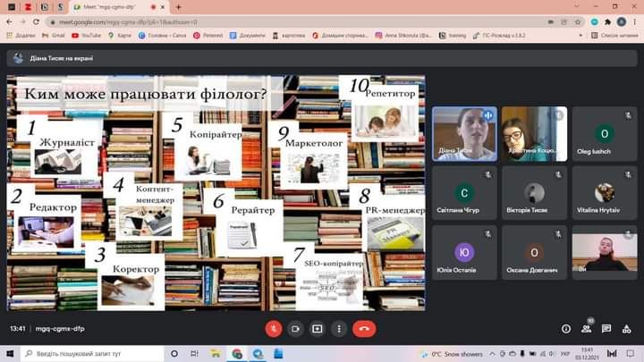Open the Chrome three-dot menu
This screenshot has height=362, width=644.
click(633, 21)
